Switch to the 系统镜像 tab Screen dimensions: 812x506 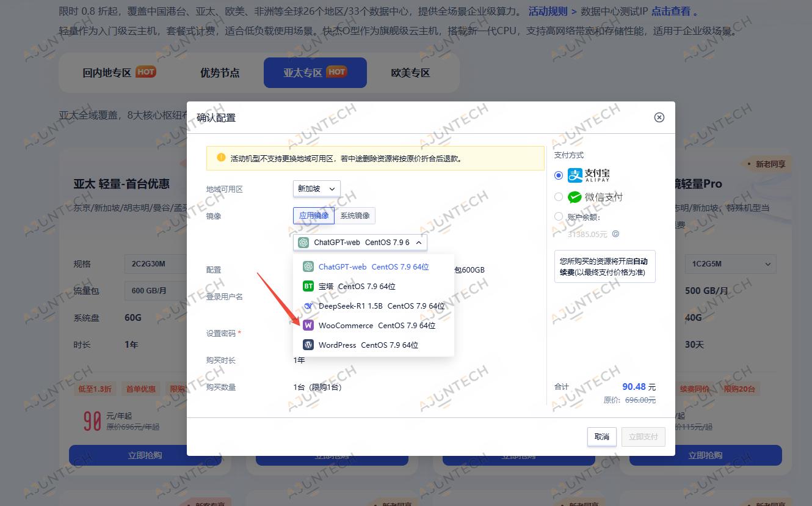(x=355, y=215)
